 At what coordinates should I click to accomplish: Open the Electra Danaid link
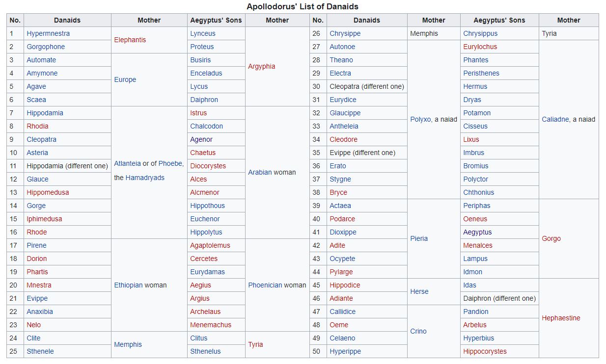tap(340, 73)
